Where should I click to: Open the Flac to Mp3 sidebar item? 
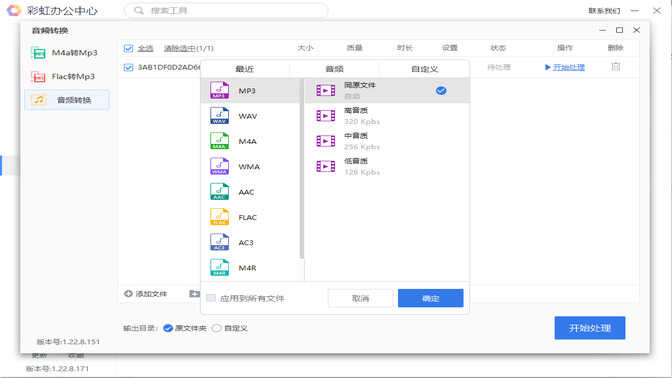pyautogui.click(x=67, y=77)
